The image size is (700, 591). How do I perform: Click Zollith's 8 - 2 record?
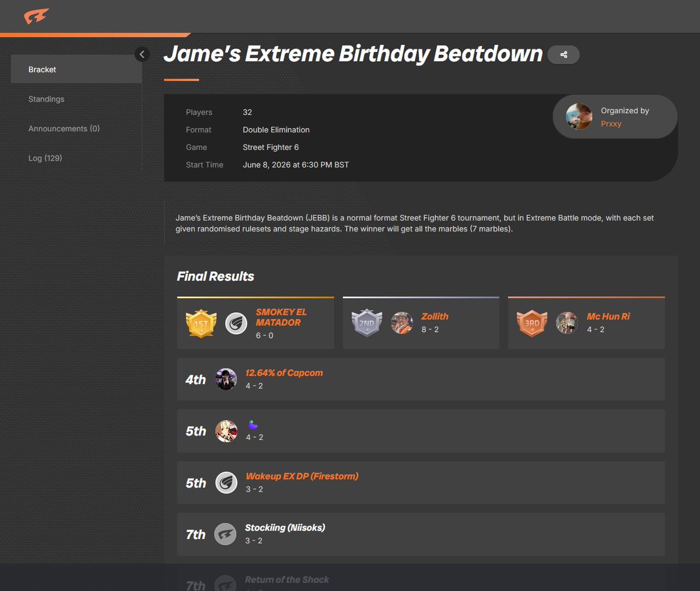pyautogui.click(x=430, y=330)
